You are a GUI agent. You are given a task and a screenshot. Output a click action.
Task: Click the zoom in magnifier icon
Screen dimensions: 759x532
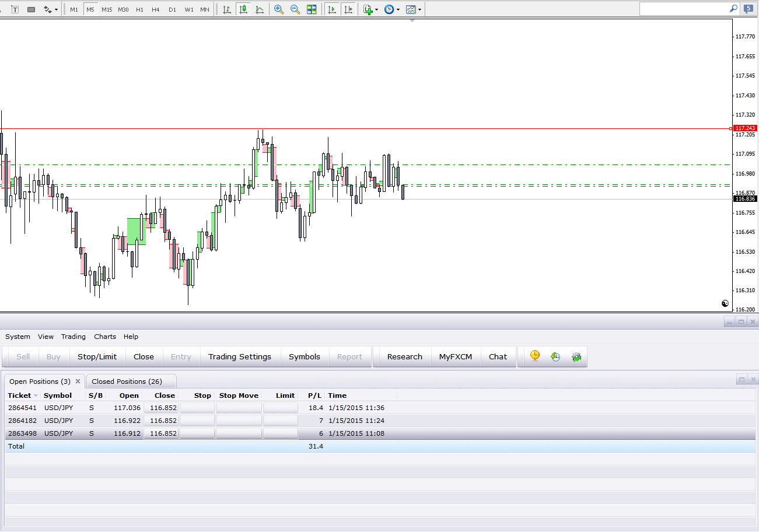[279, 9]
